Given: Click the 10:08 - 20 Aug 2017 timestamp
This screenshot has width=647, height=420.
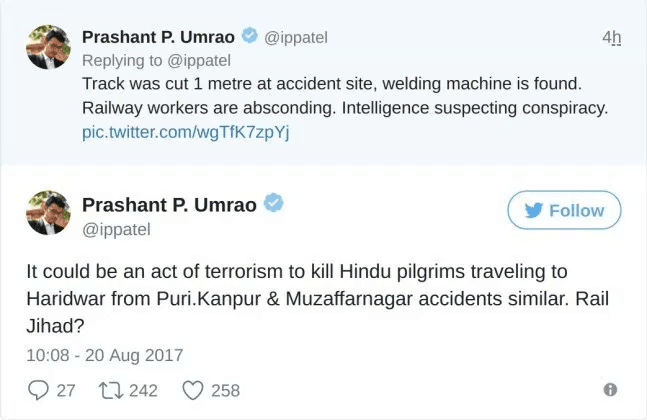Looking at the screenshot, I should [x=105, y=354].
